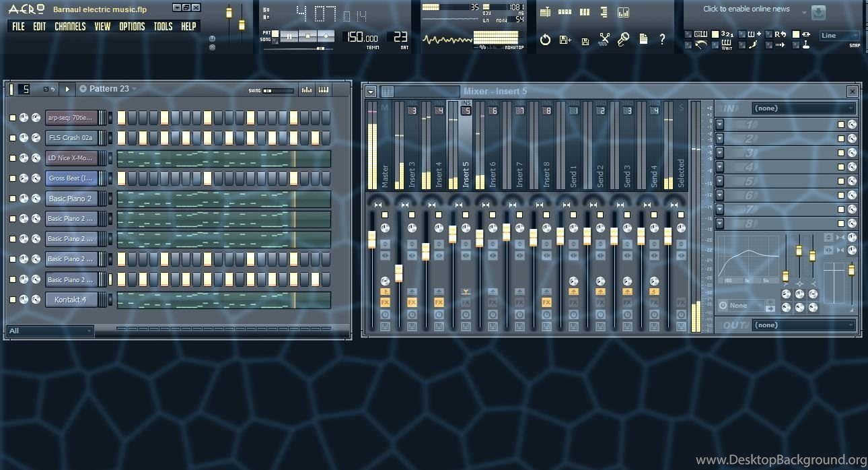Click the send arrow icon on Send 1
Screen dimensions: 868x470
pyautogui.click(x=573, y=292)
